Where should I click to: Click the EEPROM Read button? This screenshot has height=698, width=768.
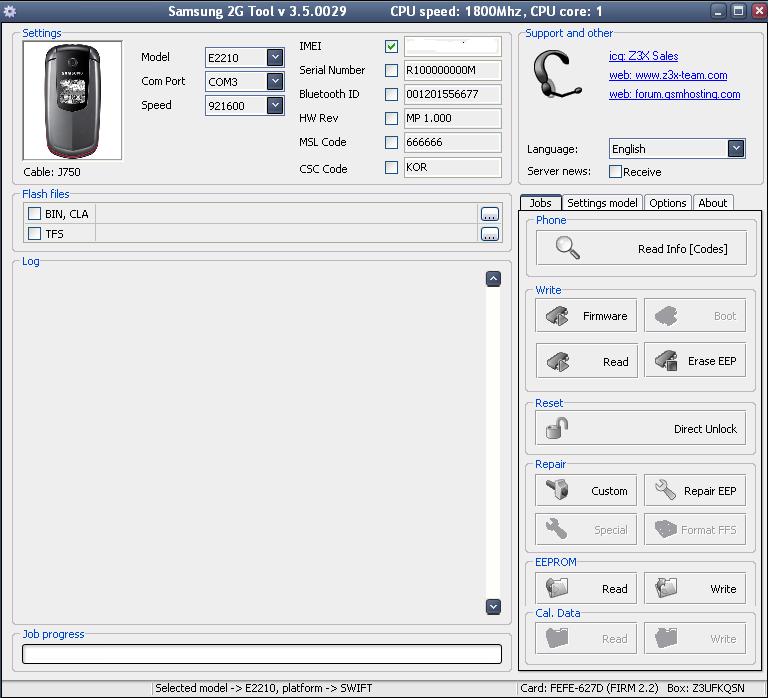(586, 588)
